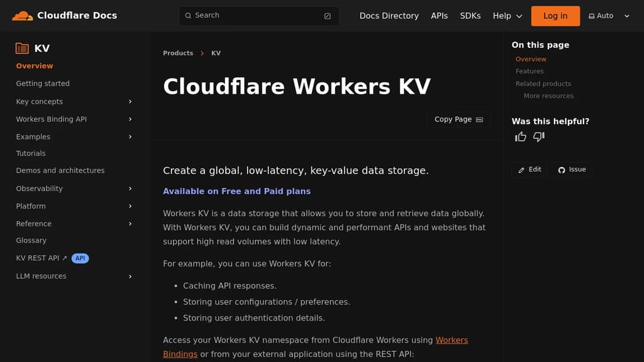This screenshot has height=362, width=644.
Task: Click the Products breadcrumb link
Action: click(x=178, y=53)
